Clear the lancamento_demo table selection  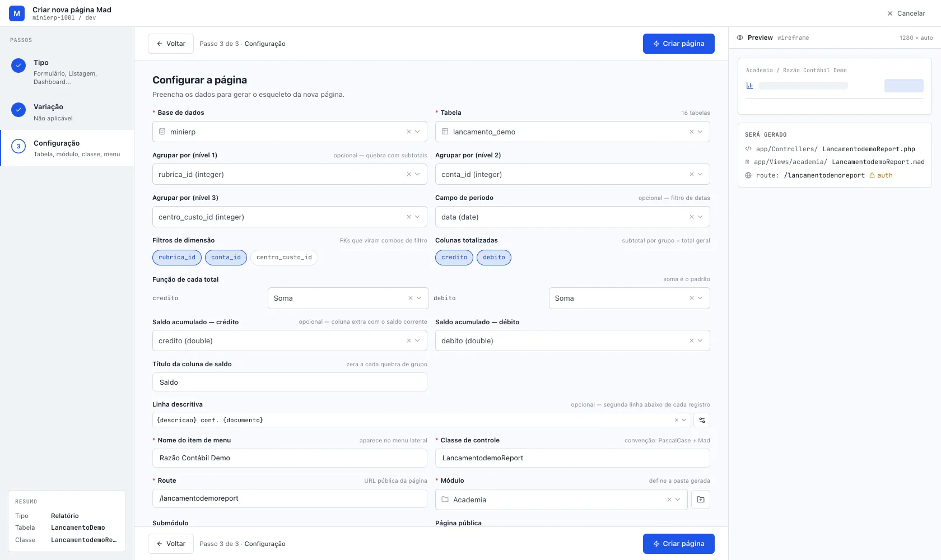click(692, 132)
